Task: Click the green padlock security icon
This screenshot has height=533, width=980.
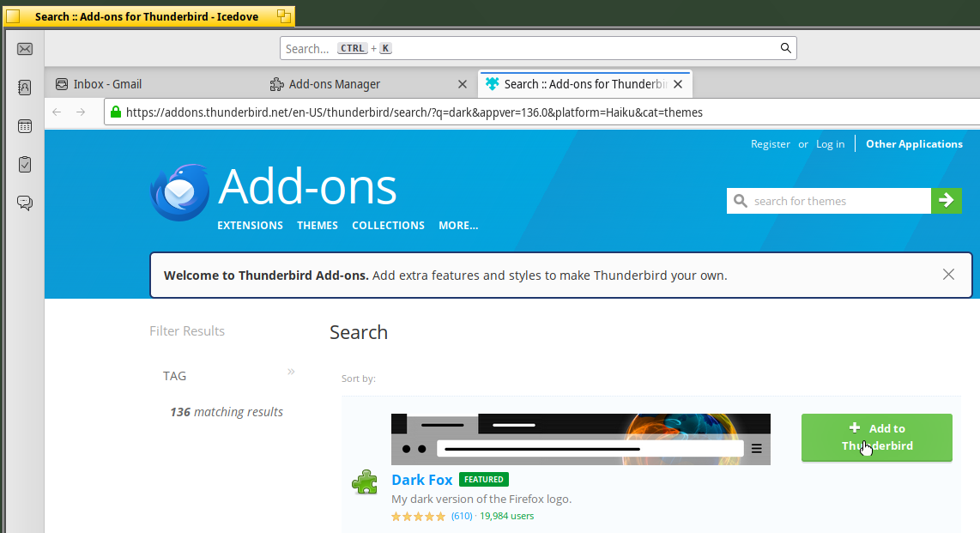Action: (116, 112)
